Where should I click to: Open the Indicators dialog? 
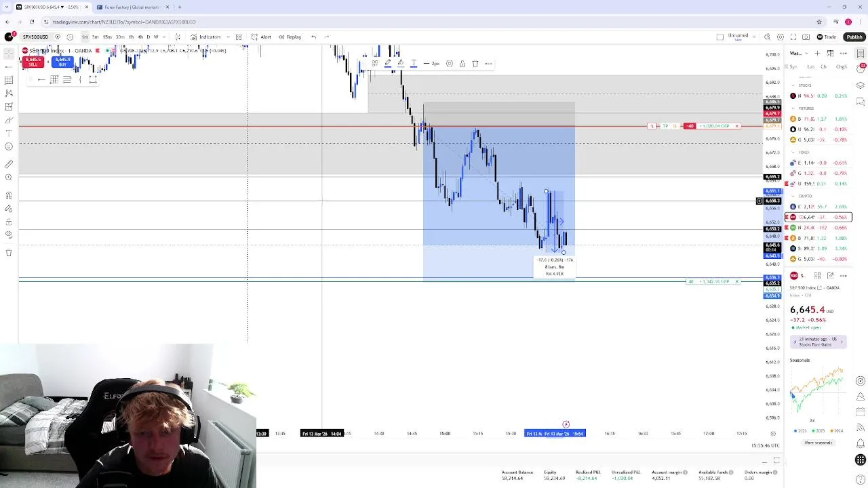click(x=205, y=37)
